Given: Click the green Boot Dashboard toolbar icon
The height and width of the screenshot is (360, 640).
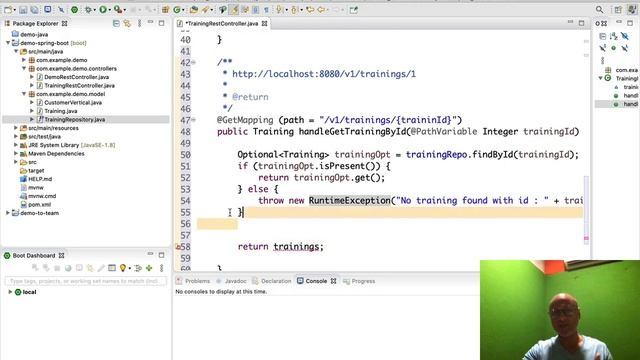Looking at the screenshot, I should pyautogui.click(x=74, y=9).
